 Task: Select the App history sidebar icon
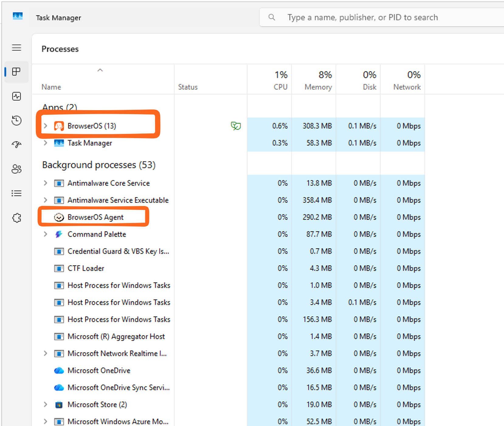click(16, 120)
